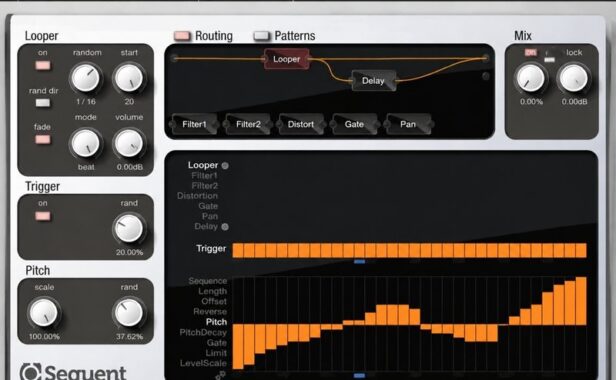The width and height of the screenshot is (616, 380).
Task: Select the PitchDecay parameter row
Action: (x=203, y=332)
